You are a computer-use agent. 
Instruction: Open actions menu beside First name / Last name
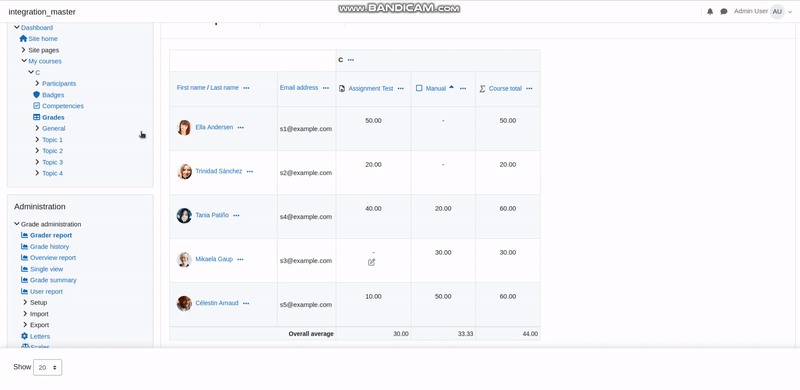246,88
